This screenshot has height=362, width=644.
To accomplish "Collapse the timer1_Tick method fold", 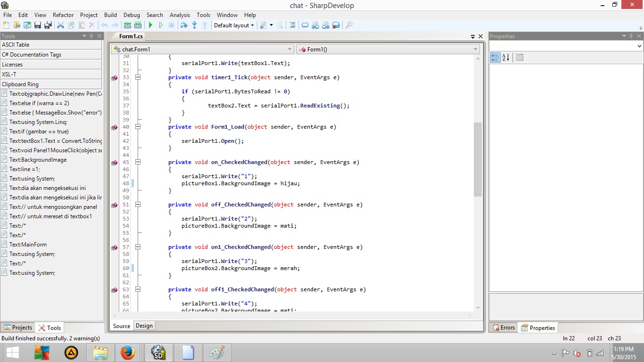I will click(138, 77).
